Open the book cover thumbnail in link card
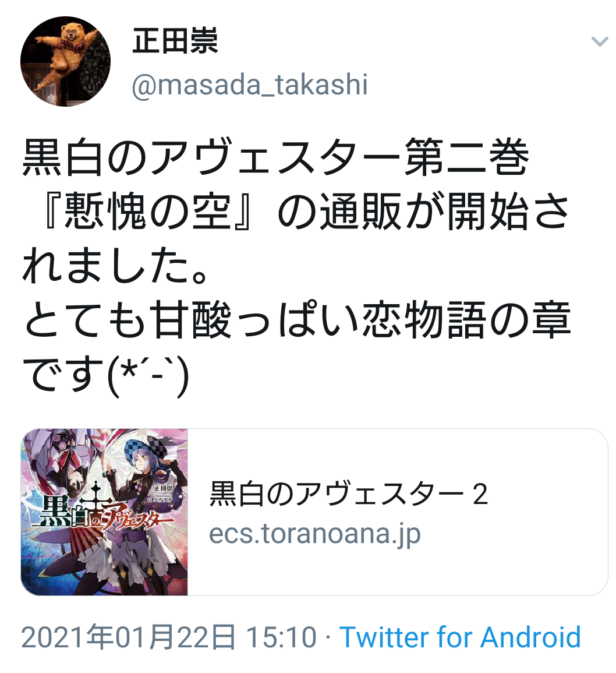The height and width of the screenshot is (673, 616). tap(104, 512)
